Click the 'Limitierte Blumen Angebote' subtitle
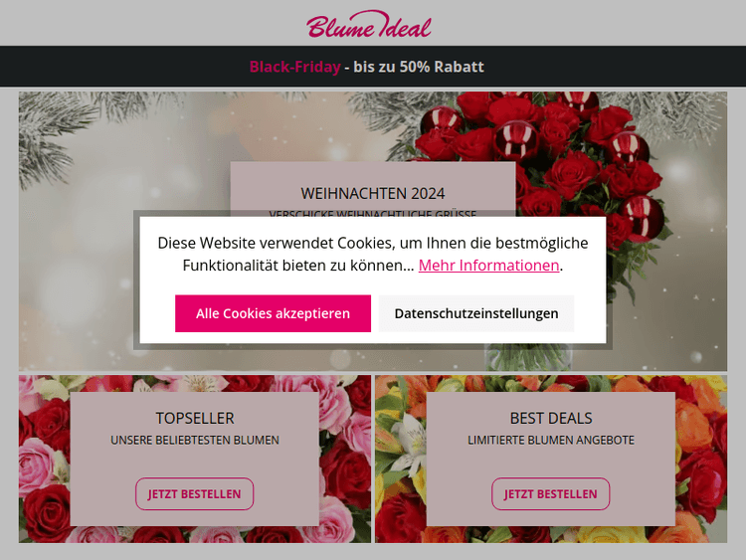746x560 pixels. pos(551,440)
